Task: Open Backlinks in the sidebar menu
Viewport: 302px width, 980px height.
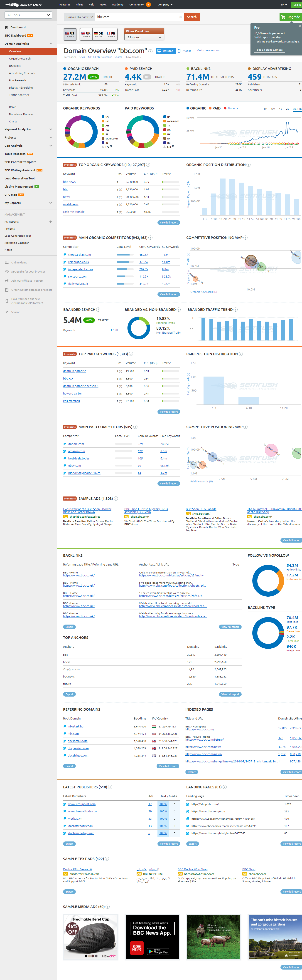Action: 15,66
